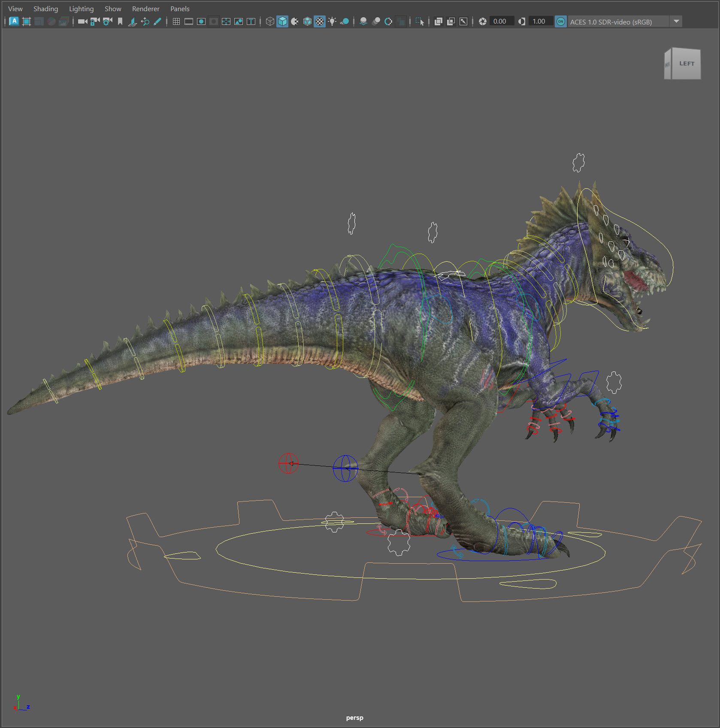Viewport: 720px width, 728px height.
Task: Toggle the Resolution Gate icon
Action: click(201, 21)
